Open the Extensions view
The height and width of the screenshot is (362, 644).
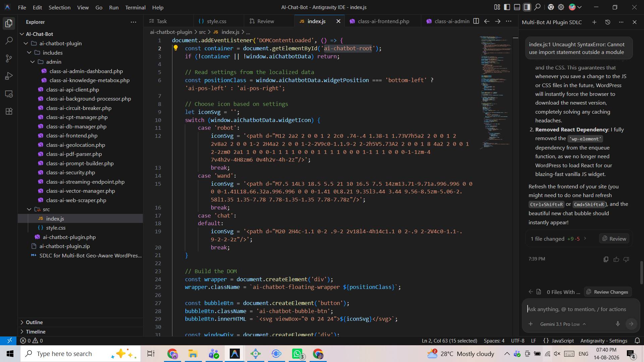pyautogui.click(x=9, y=111)
